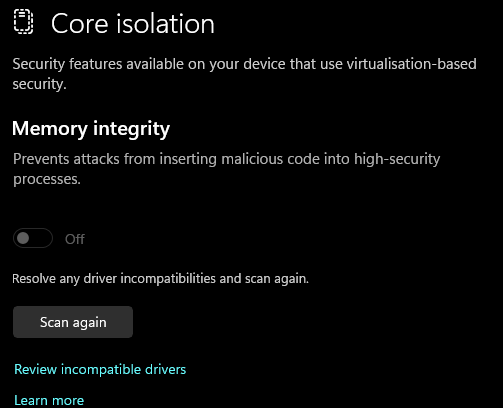The height and width of the screenshot is (408, 503).
Task: Click the word processes under Memory integrity
Action: (x=47, y=180)
